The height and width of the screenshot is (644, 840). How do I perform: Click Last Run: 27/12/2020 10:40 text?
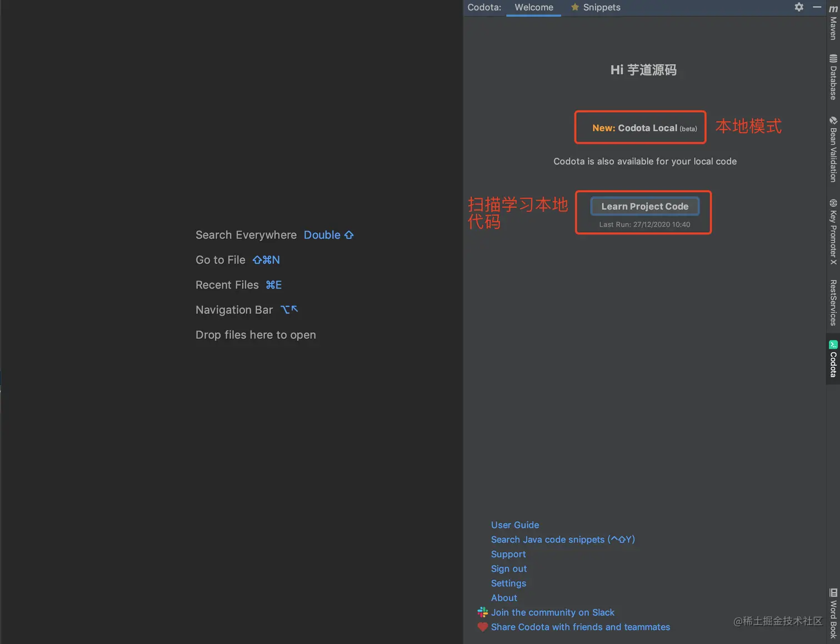(x=644, y=224)
